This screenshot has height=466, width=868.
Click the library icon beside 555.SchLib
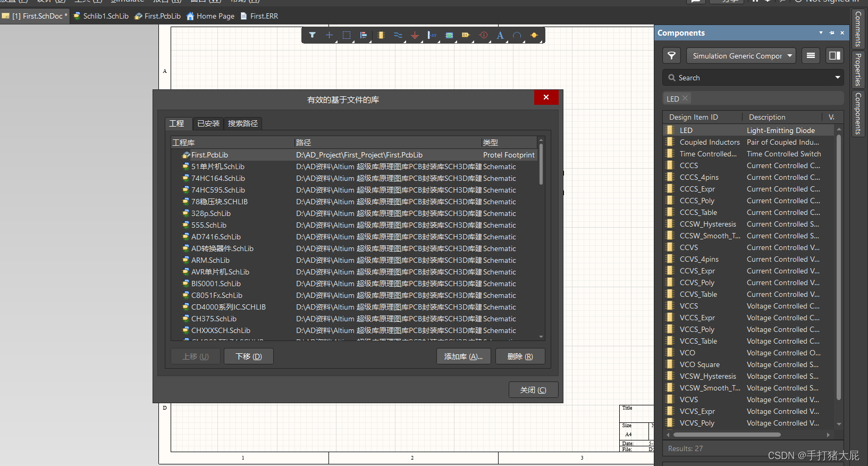point(186,225)
